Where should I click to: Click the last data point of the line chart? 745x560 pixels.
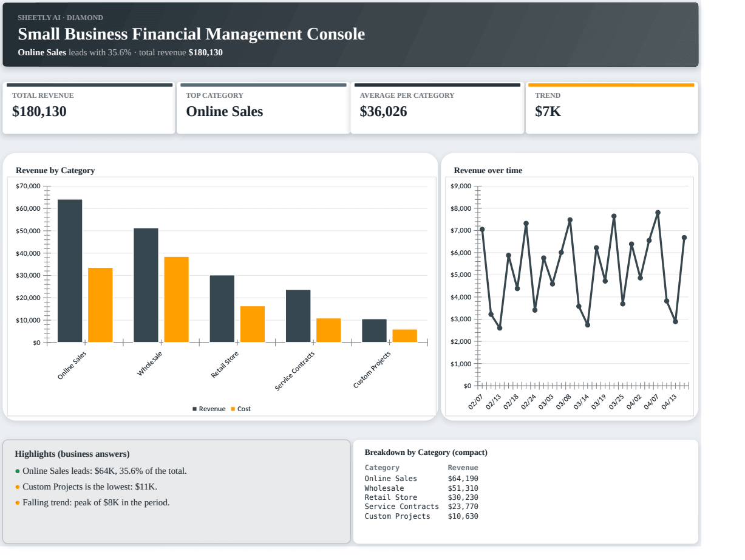click(684, 237)
